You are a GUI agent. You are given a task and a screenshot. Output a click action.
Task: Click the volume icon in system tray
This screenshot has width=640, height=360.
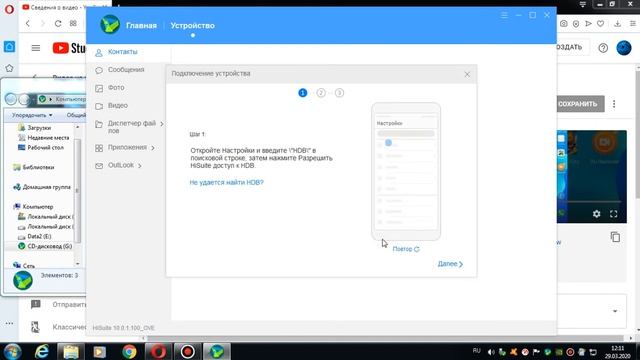(491, 352)
